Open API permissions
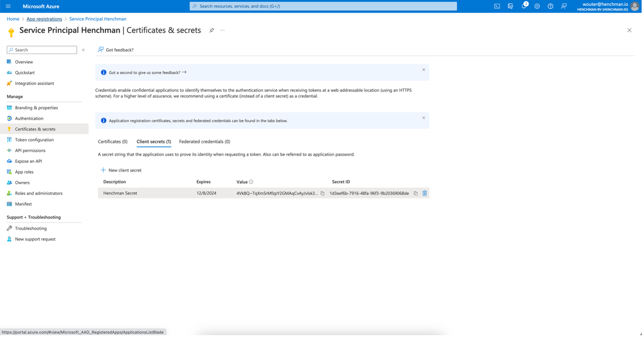Viewport: 644px width, 337px height. coord(30,151)
